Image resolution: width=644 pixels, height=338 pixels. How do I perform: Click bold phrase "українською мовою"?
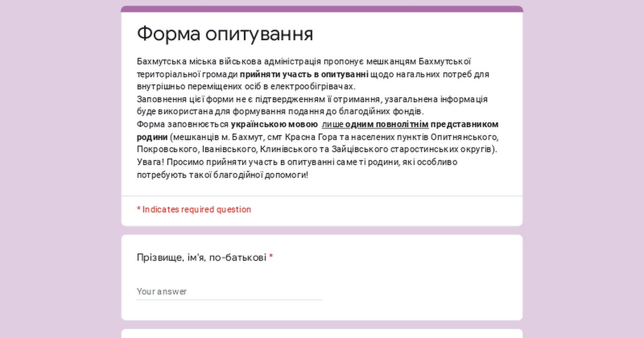274,124
